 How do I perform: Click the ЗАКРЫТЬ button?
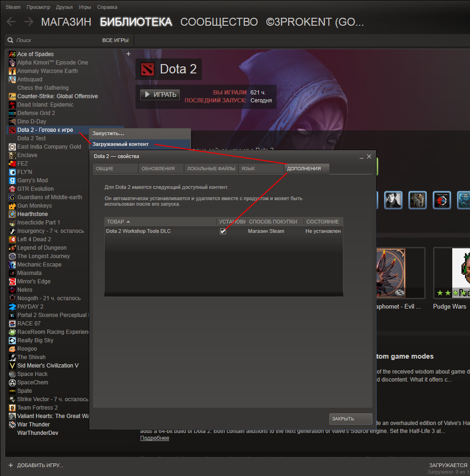pyautogui.click(x=350, y=419)
